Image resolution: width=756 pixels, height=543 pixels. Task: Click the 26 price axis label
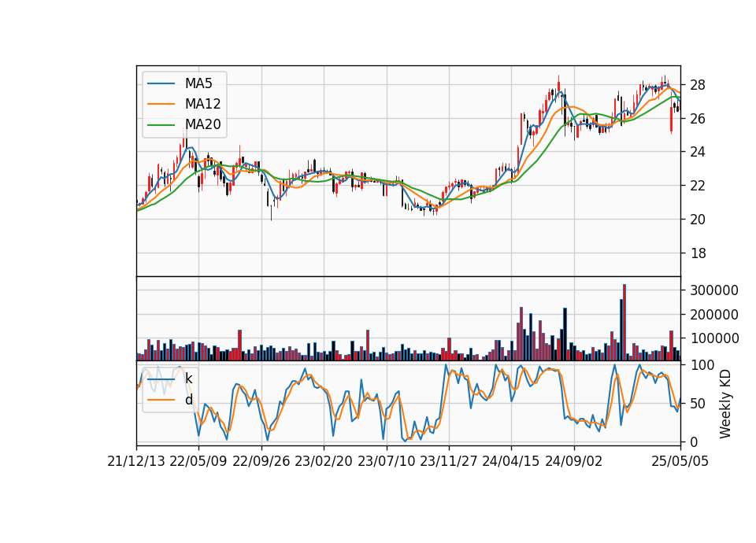point(698,119)
